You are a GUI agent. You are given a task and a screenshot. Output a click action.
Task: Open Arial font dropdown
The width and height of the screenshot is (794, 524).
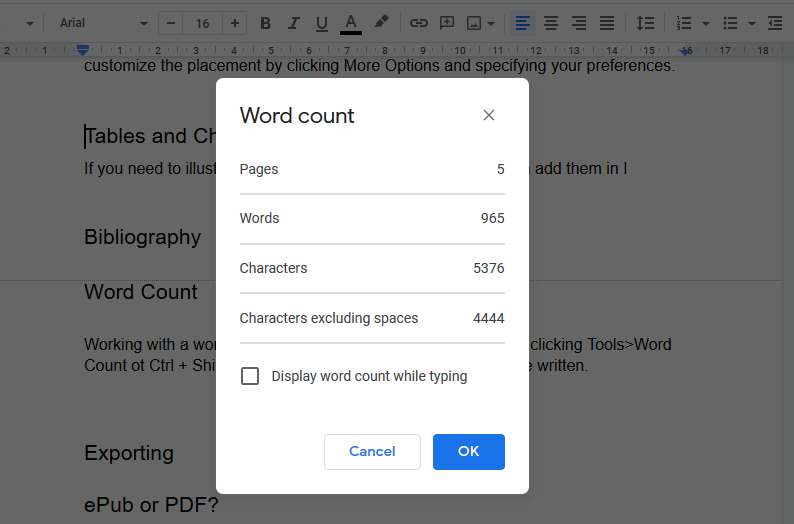(103, 23)
